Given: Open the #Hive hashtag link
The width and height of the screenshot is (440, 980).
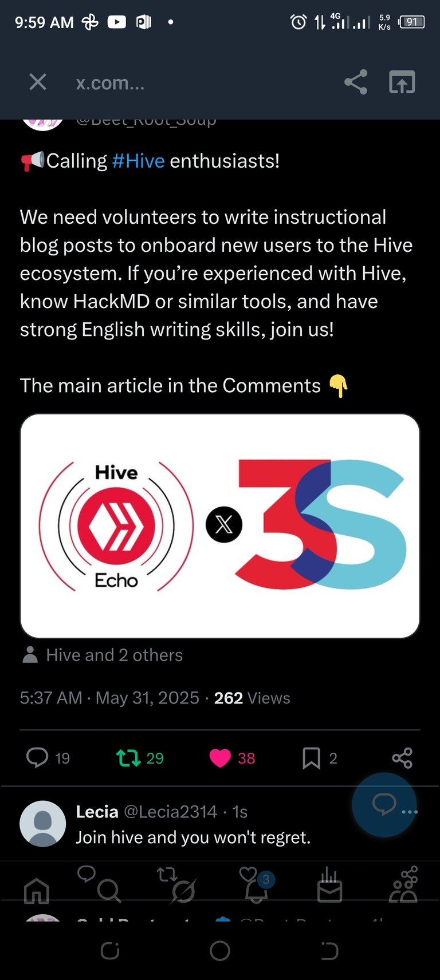Looking at the screenshot, I should point(139,161).
